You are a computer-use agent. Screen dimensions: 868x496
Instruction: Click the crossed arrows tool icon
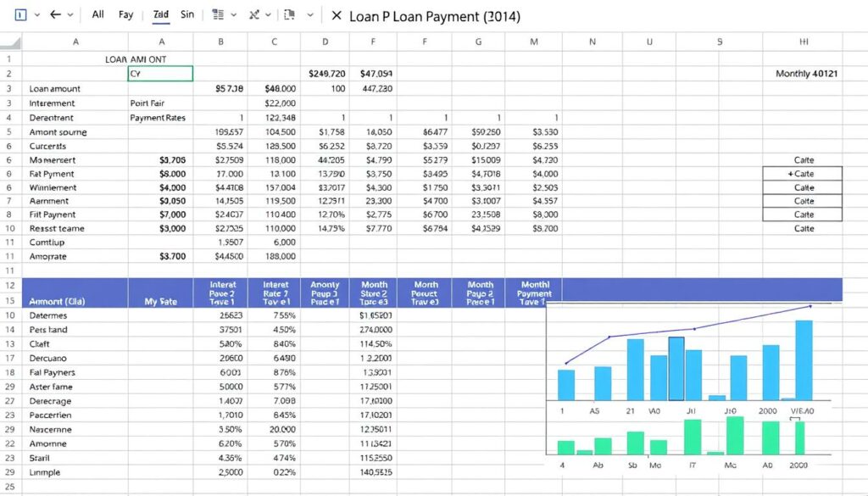[254, 14]
